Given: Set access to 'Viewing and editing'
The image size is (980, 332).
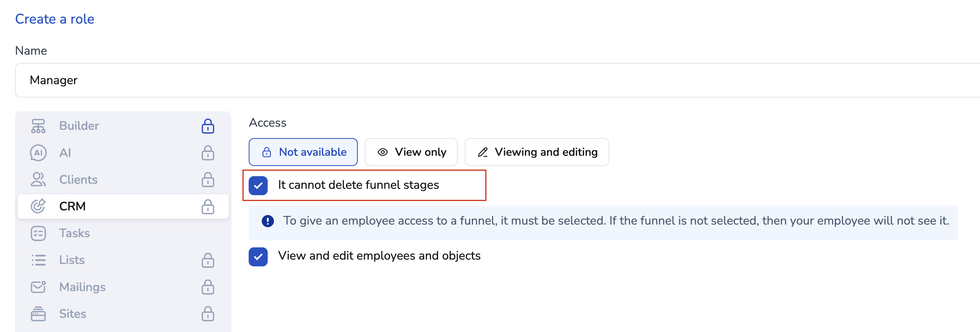Looking at the screenshot, I should (536, 152).
